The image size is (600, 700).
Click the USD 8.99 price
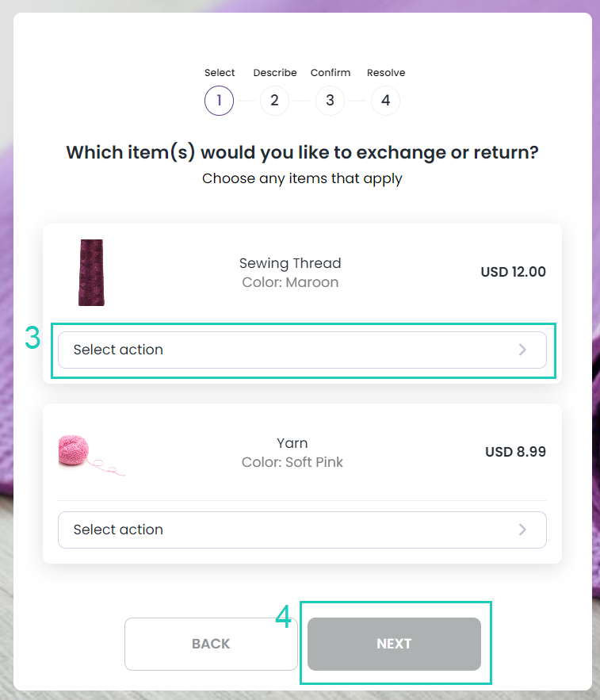(x=516, y=451)
